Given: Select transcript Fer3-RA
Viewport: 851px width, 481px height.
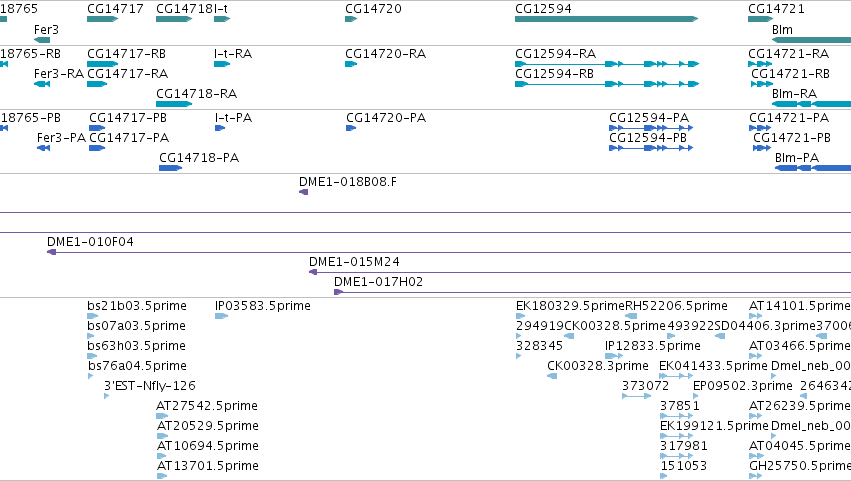Looking at the screenshot, I should pos(59,74).
